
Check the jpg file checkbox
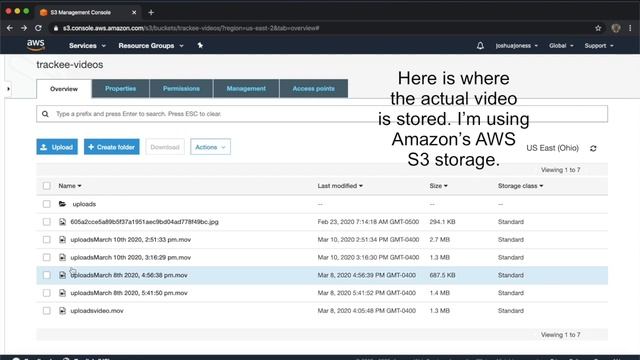[x=47, y=222]
